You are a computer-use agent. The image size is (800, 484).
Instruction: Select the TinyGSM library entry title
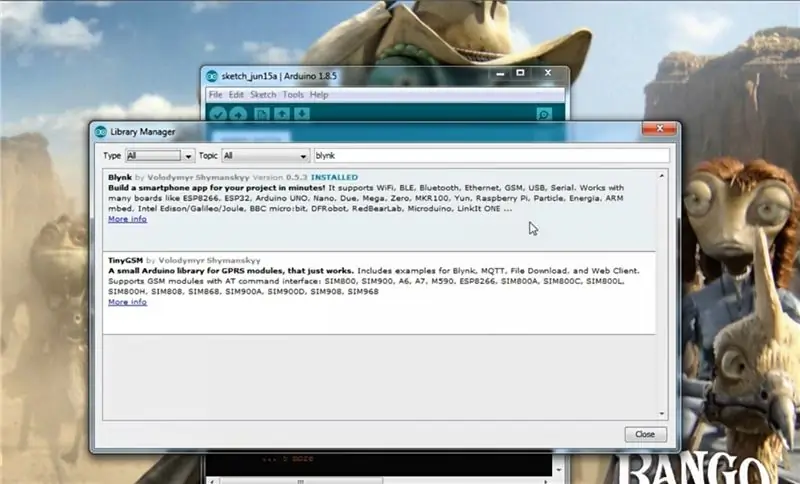tap(126, 260)
